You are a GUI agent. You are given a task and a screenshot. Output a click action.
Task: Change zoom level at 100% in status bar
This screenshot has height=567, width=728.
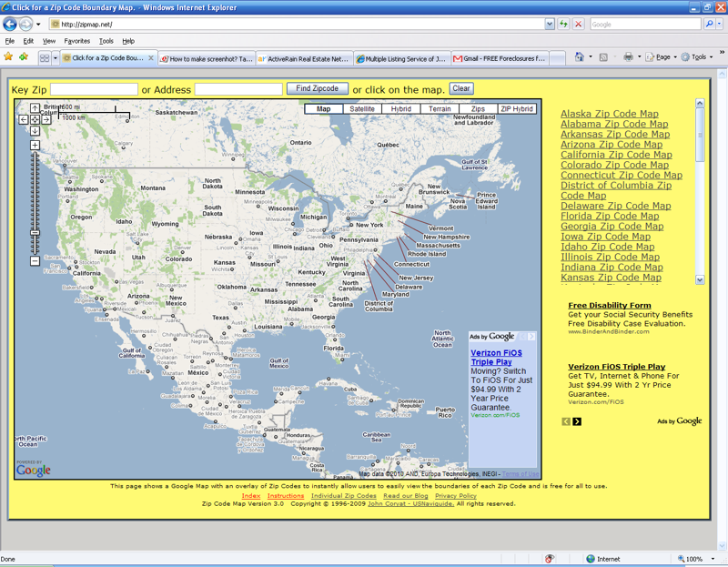tap(695, 559)
